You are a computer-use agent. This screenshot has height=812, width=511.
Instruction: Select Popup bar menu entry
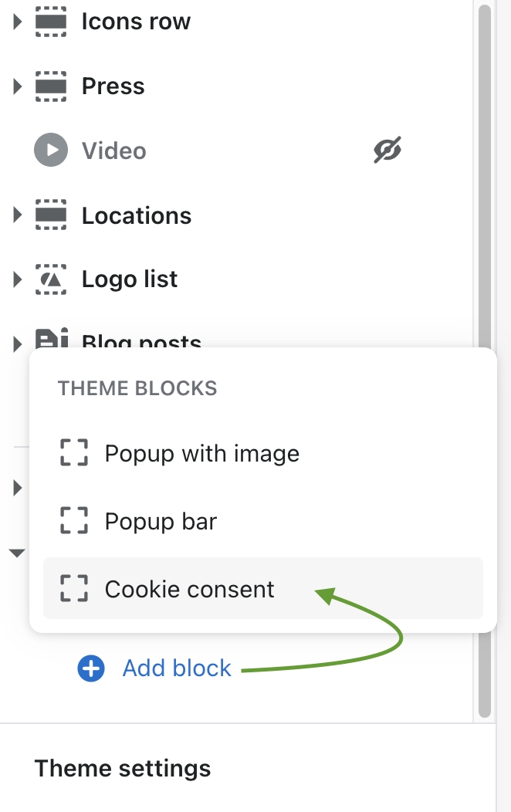(x=161, y=521)
